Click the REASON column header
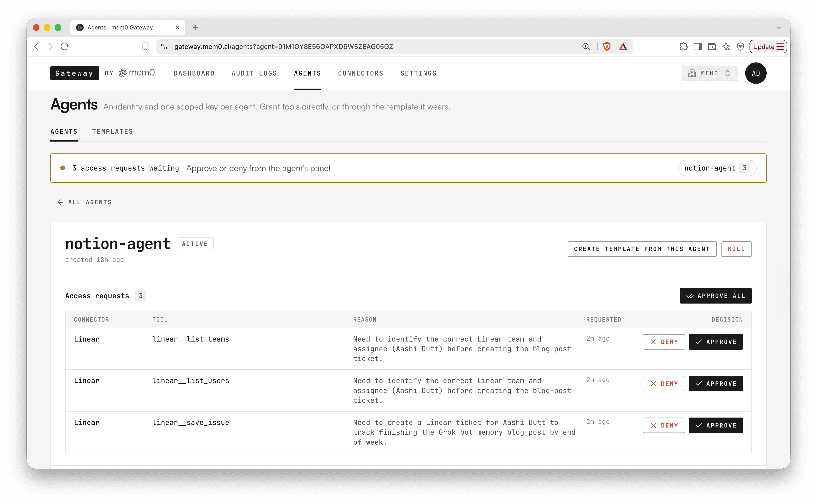The width and height of the screenshot is (817, 504). 365,320
